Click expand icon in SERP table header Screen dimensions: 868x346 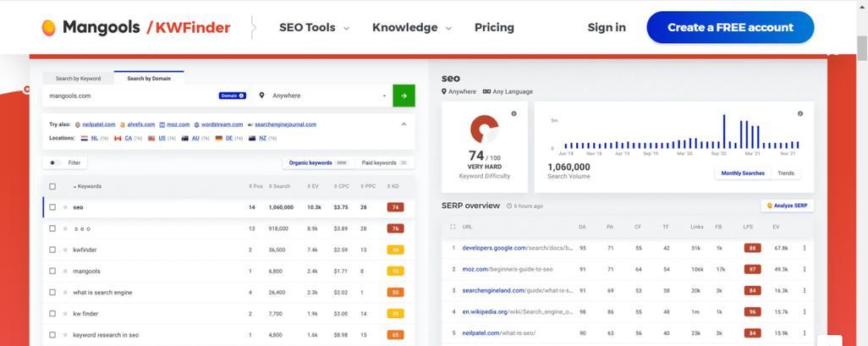tap(453, 227)
